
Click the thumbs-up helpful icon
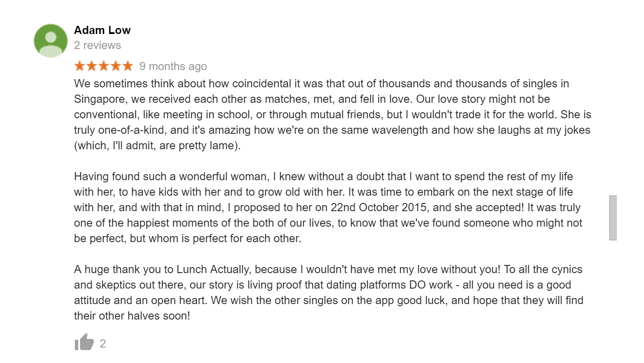point(84,343)
